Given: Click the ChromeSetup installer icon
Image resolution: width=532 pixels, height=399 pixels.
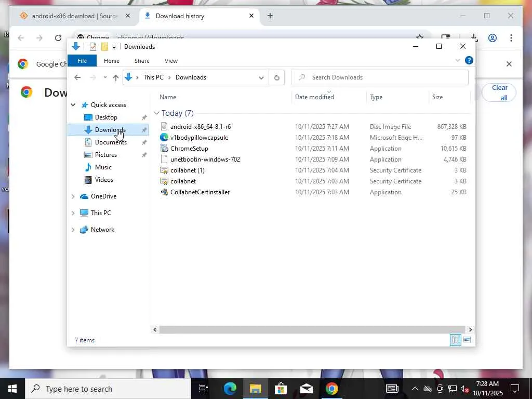Looking at the screenshot, I should click(x=164, y=148).
